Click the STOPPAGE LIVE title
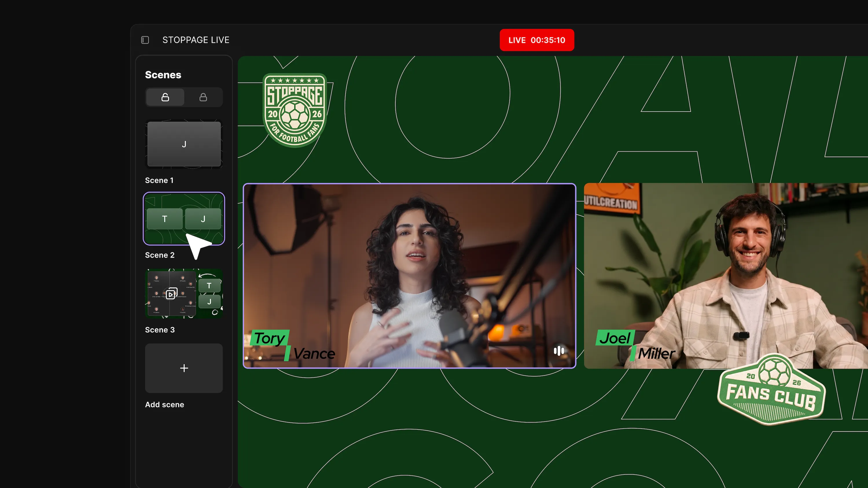This screenshot has height=488, width=868. click(x=196, y=40)
